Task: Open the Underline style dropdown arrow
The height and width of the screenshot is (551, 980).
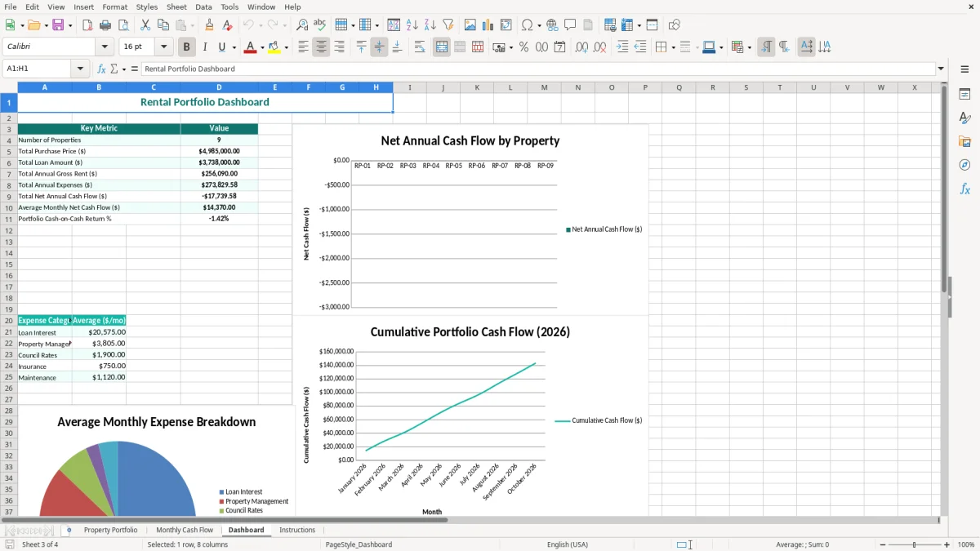Action: [x=234, y=47]
